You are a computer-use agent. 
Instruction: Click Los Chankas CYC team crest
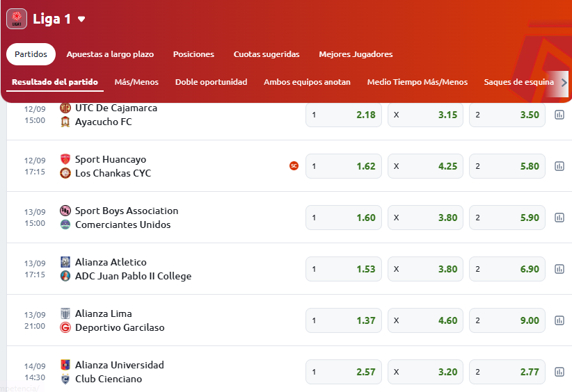tap(65, 173)
